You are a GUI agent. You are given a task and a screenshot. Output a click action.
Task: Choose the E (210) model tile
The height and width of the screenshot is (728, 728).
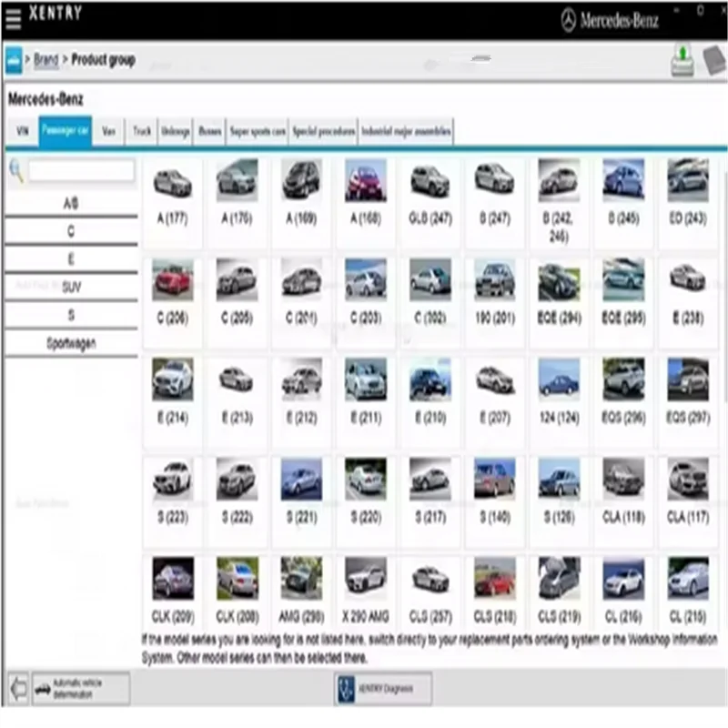430,402
